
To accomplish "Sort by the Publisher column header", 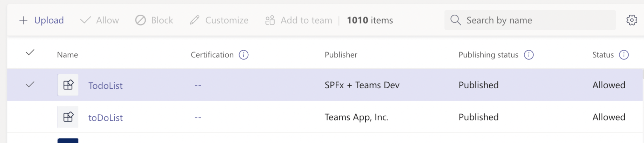I will click(341, 55).
